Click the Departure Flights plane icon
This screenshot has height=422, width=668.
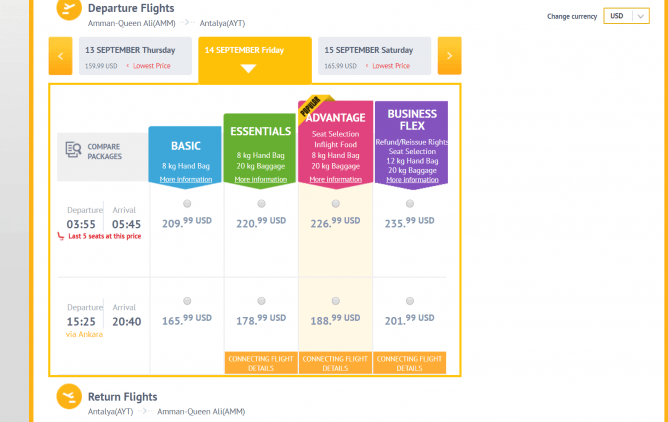pyautogui.click(x=68, y=10)
